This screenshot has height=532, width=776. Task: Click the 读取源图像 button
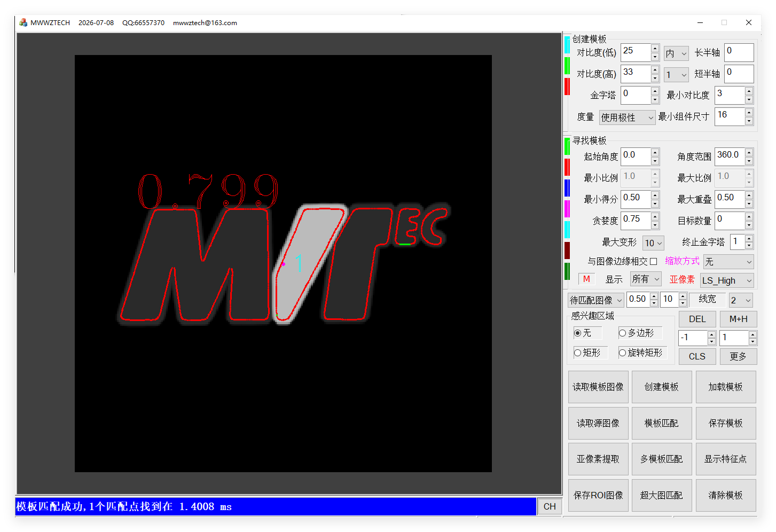pos(598,423)
